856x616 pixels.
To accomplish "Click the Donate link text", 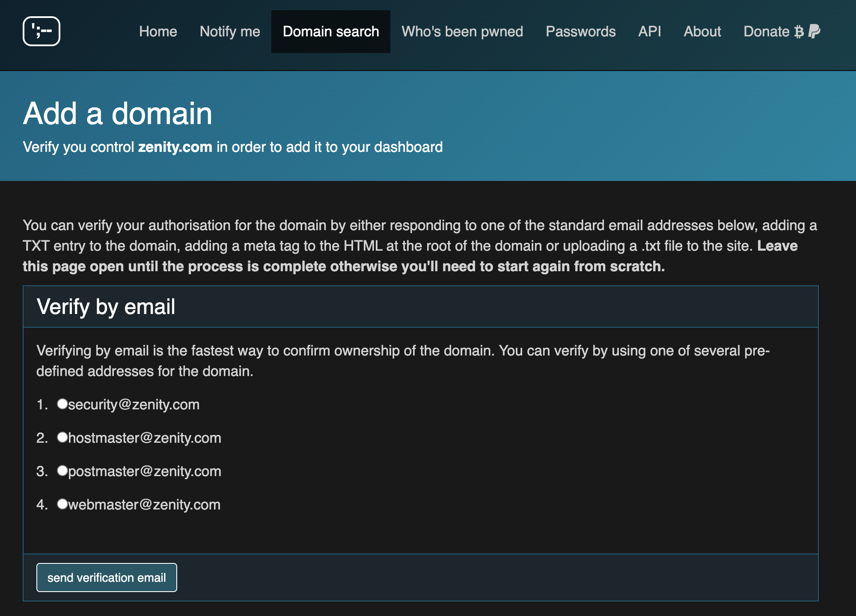I will 767,32.
